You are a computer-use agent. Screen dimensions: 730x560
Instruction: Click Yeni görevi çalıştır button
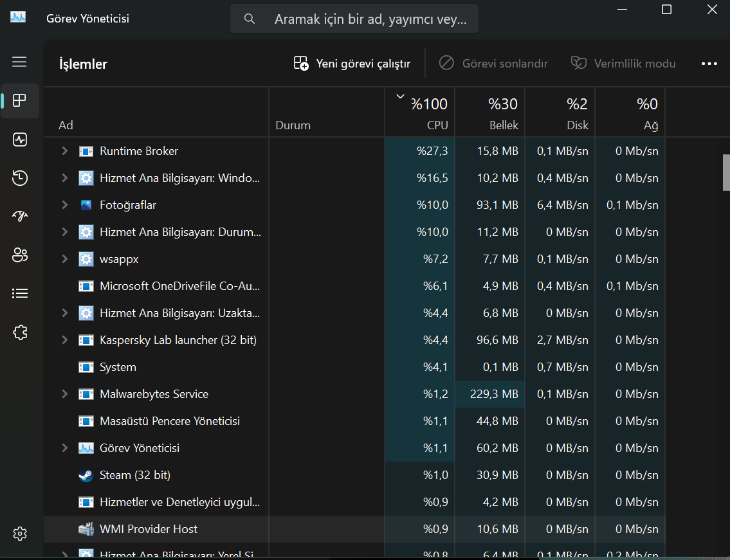click(x=352, y=64)
